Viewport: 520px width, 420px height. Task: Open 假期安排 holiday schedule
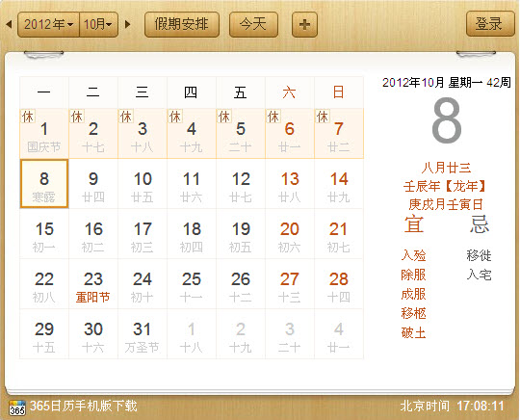click(x=182, y=24)
